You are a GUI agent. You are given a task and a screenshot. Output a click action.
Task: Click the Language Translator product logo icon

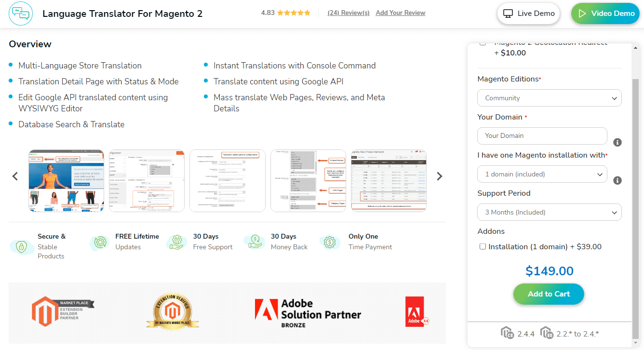(x=21, y=13)
